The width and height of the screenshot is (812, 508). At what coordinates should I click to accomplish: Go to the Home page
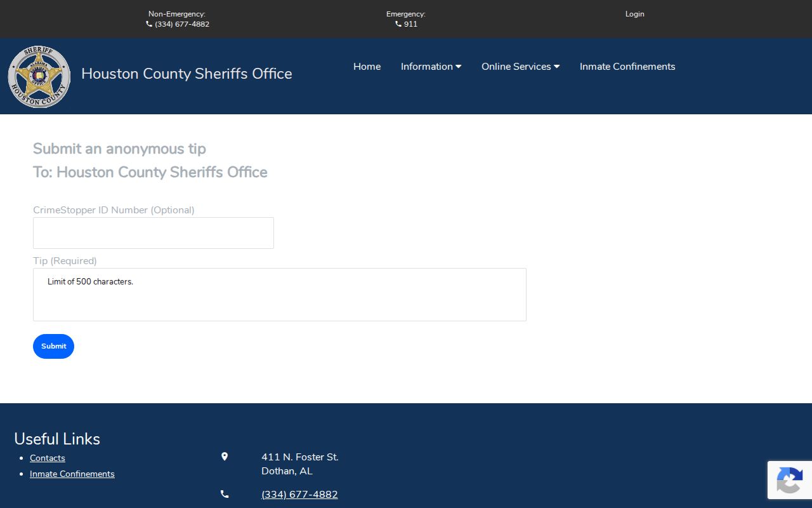point(367,67)
